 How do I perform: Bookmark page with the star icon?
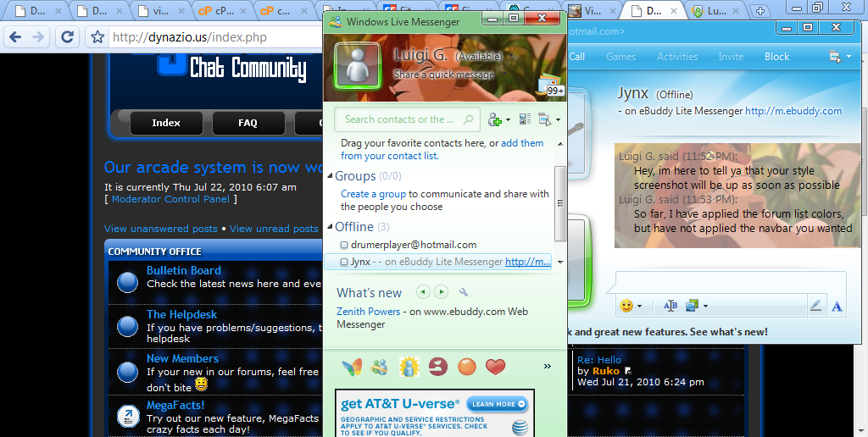point(97,37)
